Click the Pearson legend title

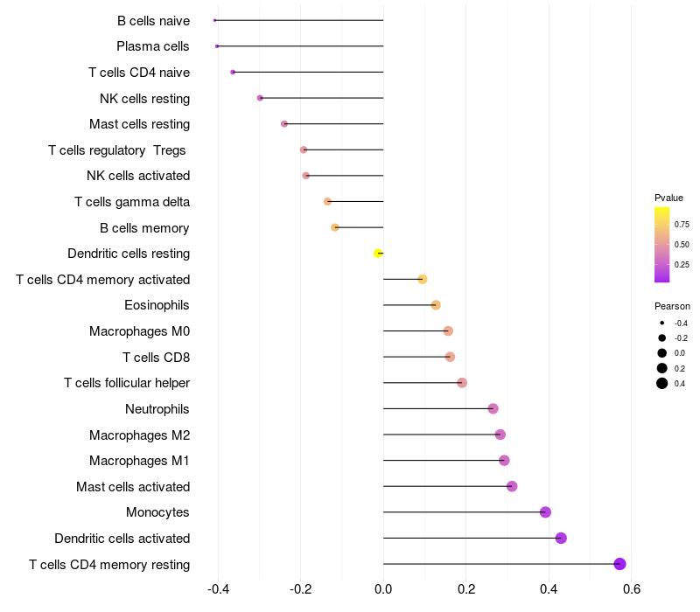(672, 306)
